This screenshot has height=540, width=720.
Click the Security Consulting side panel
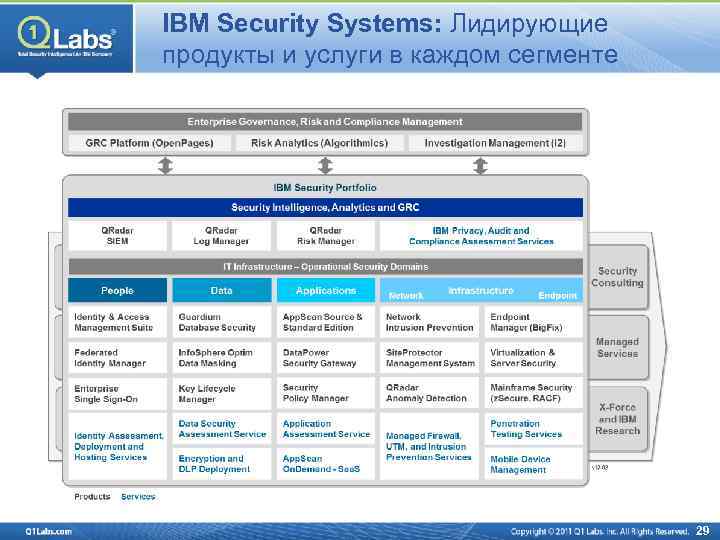(618, 277)
